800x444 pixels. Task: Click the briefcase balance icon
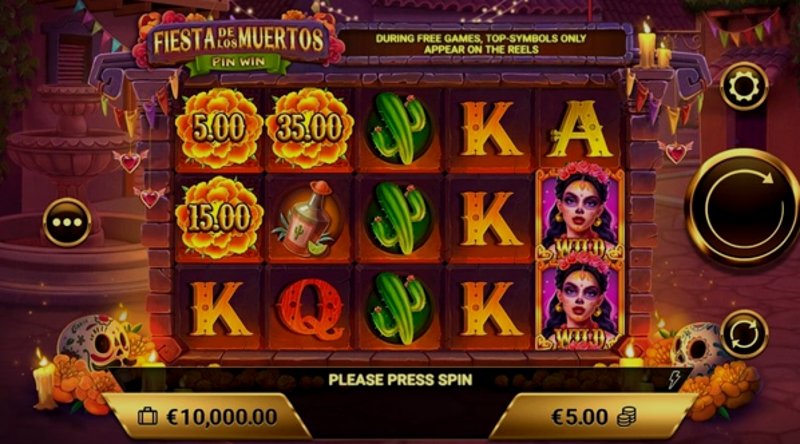148,416
